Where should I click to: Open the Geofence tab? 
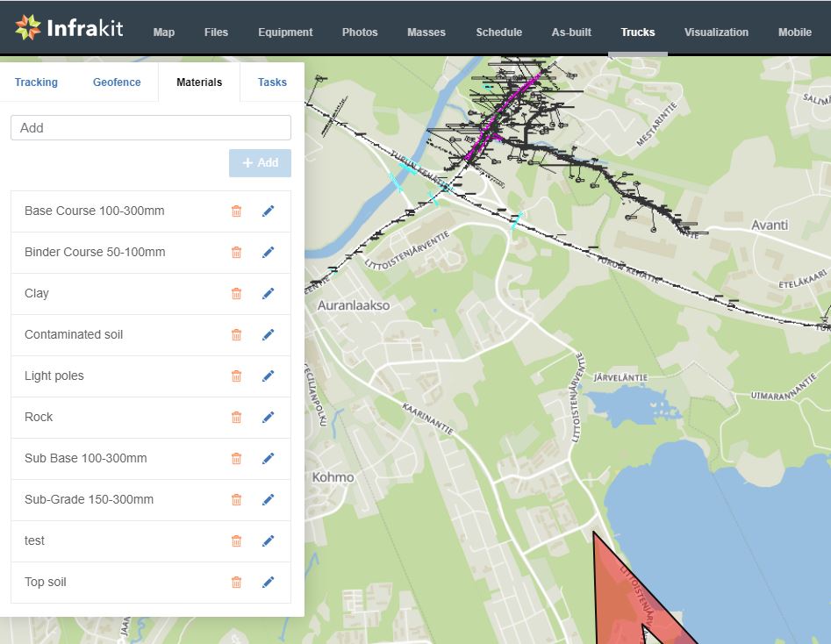click(x=117, y=82)
